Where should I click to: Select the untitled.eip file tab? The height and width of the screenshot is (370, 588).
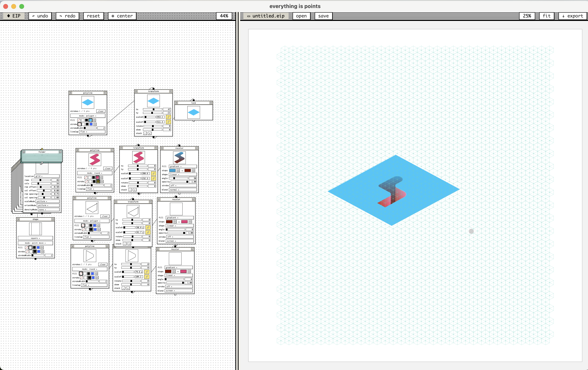[266, 16]
